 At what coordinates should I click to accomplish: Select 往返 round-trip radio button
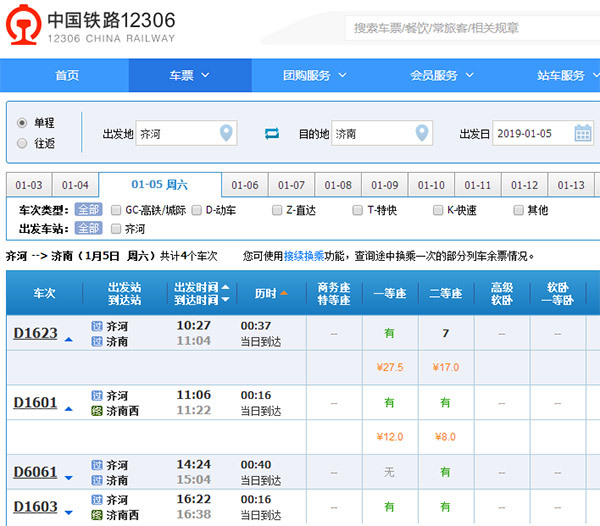point(22,143)
